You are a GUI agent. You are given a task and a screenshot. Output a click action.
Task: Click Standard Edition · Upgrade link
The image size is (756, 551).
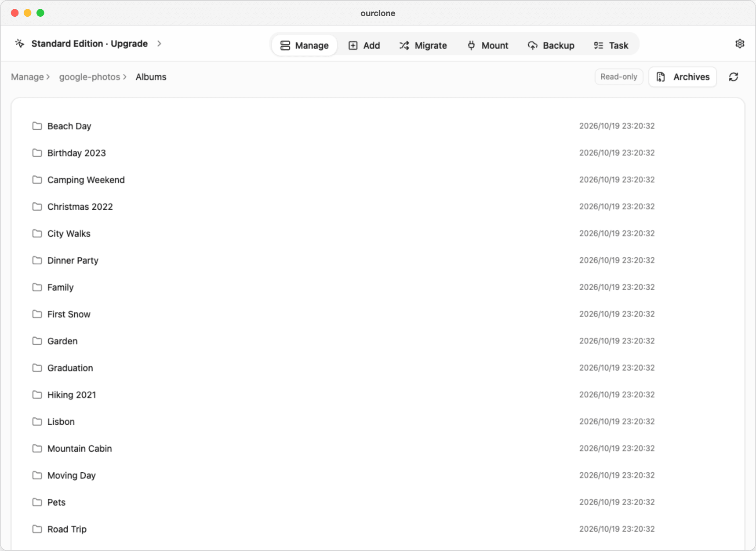89,44
